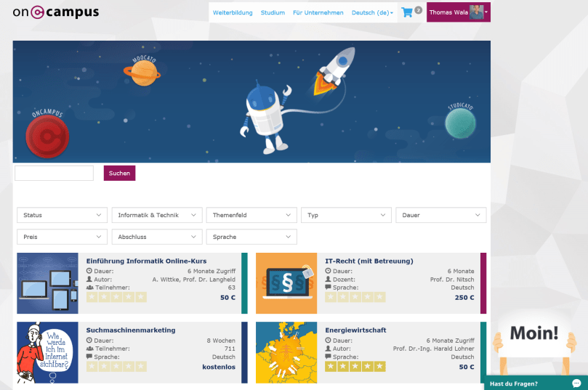
Task: Click the orange Moocato planet
Action: [x=144, y=73]
